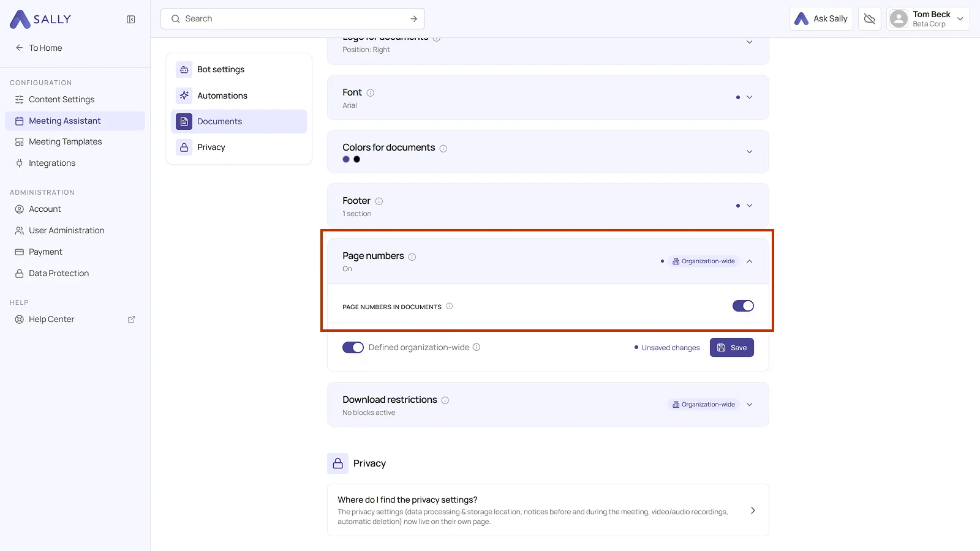This screenshot has height=551, width=980.
Task: Toggle Defined organization-wide switch
Action: point(353,348)
